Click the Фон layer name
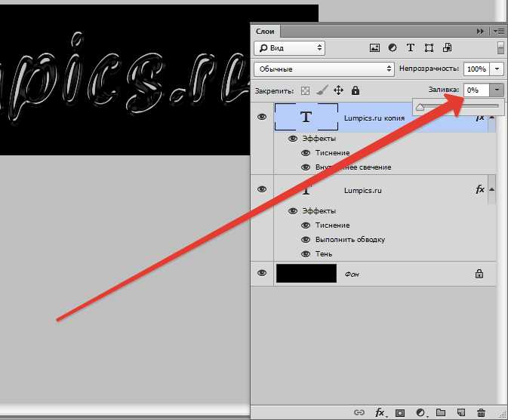 click(352, 274)
